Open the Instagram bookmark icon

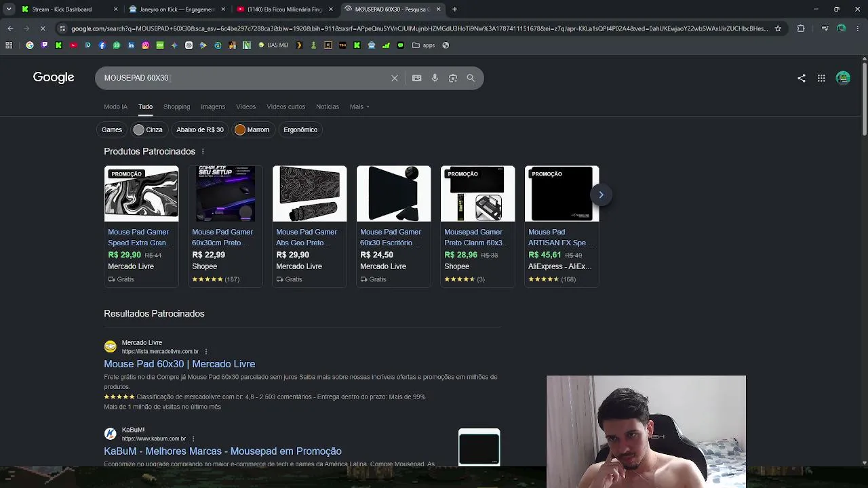tap(145, 45)
